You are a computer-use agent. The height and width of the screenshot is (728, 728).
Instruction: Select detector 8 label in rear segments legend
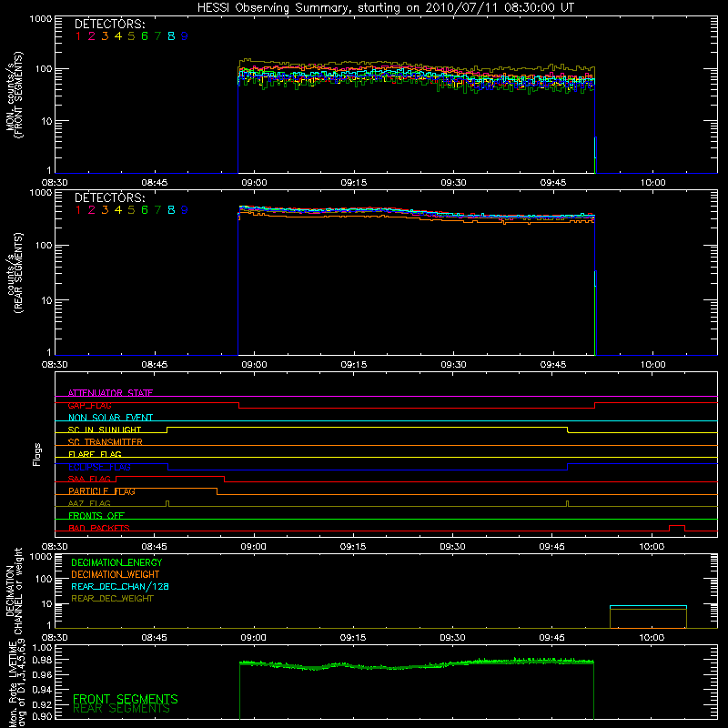point(171,210)
